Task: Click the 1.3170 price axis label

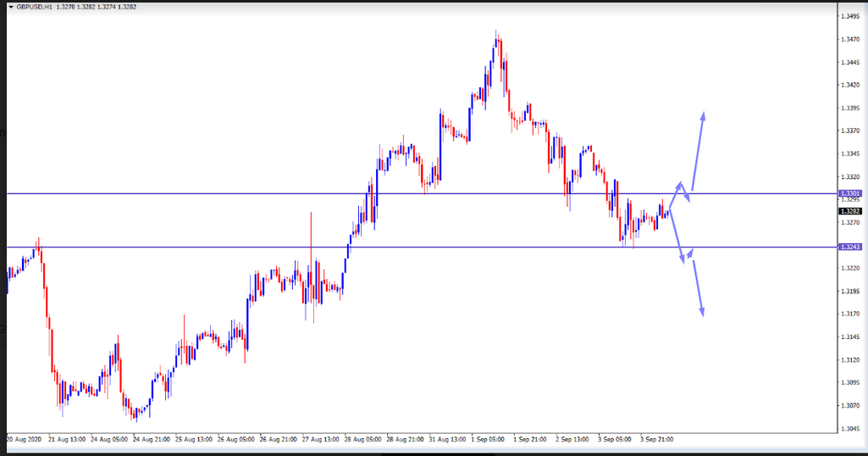Action: coord(850,314)
